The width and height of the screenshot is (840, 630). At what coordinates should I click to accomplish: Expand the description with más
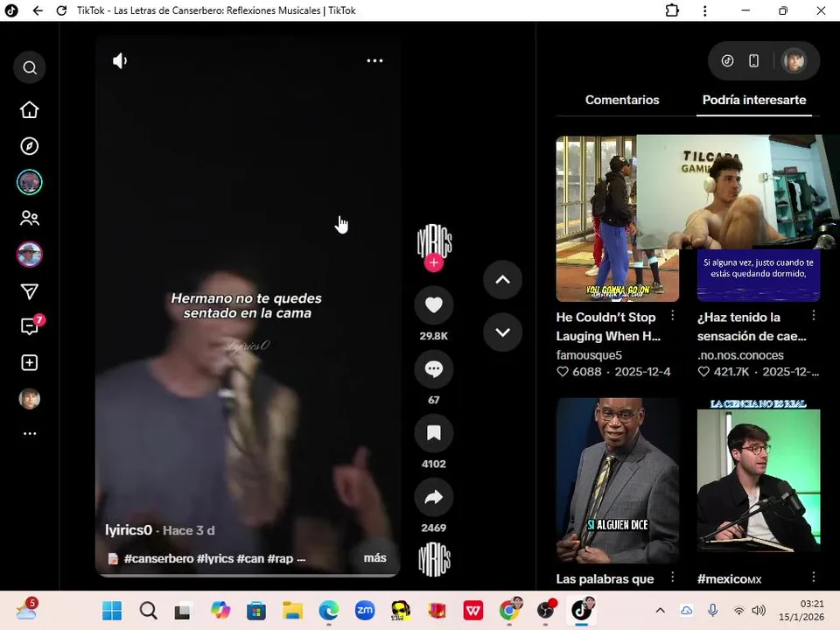(x=375, y=558)
